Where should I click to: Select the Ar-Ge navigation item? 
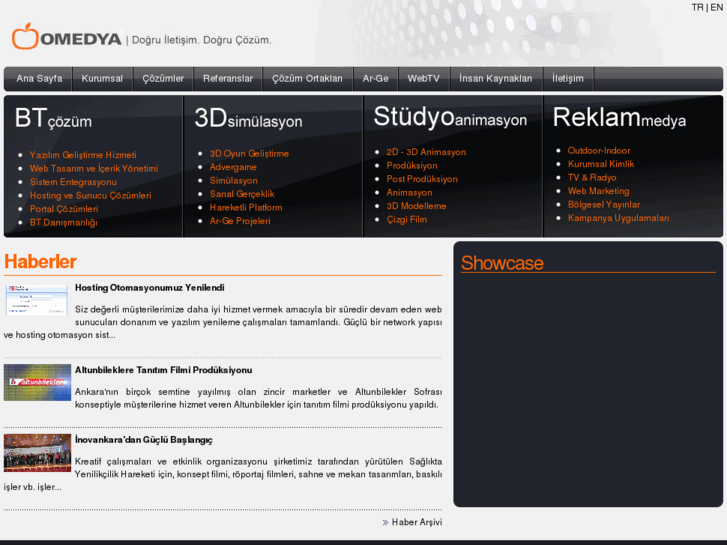[x=376, y=78]
